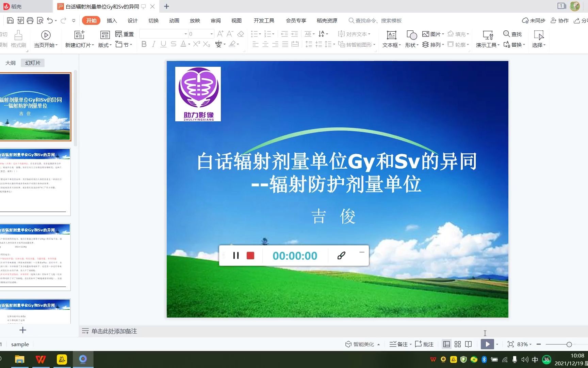Image resolution: width=588 pixels, height=368 pixels.
Task: Open 查找 to search the presentation
Action: click(514, 34)
